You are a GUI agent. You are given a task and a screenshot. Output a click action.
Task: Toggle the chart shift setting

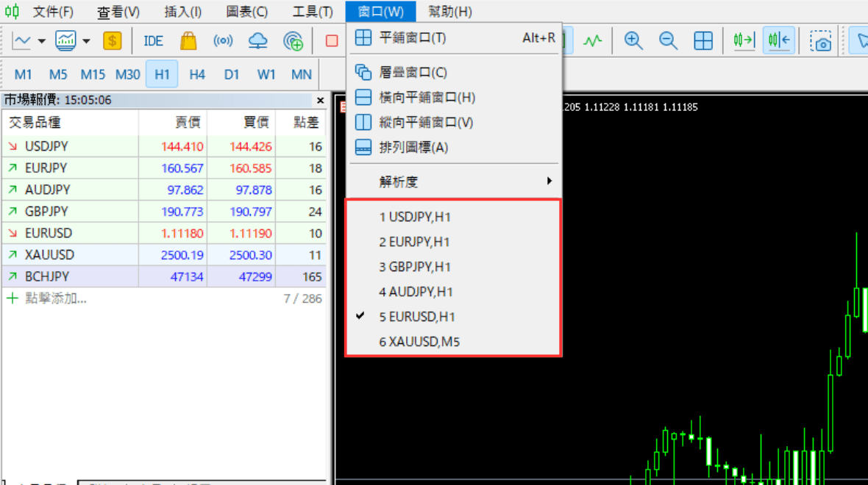pyautogui.click(x=779, y=41)
